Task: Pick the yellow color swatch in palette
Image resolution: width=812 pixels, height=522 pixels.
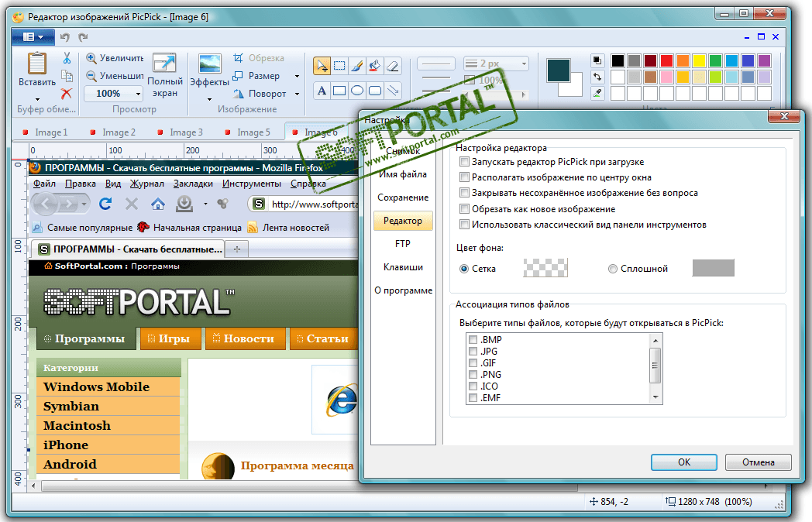Action: 699,60
